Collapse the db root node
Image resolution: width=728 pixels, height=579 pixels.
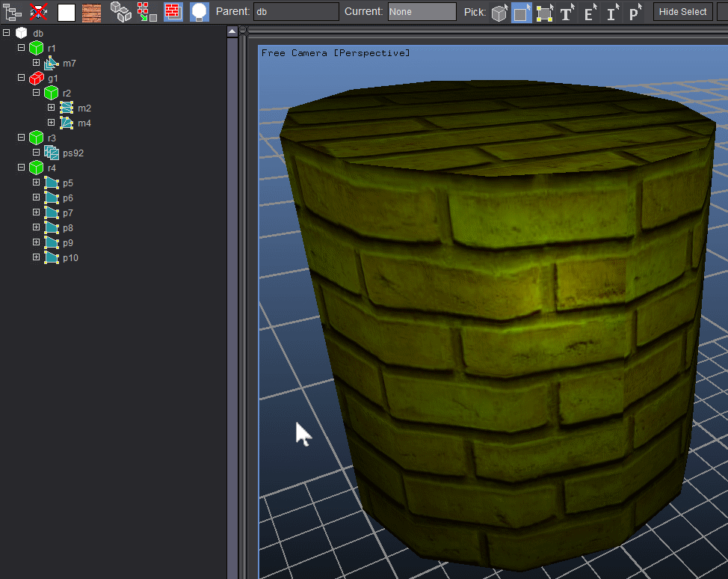pos(7,32)
